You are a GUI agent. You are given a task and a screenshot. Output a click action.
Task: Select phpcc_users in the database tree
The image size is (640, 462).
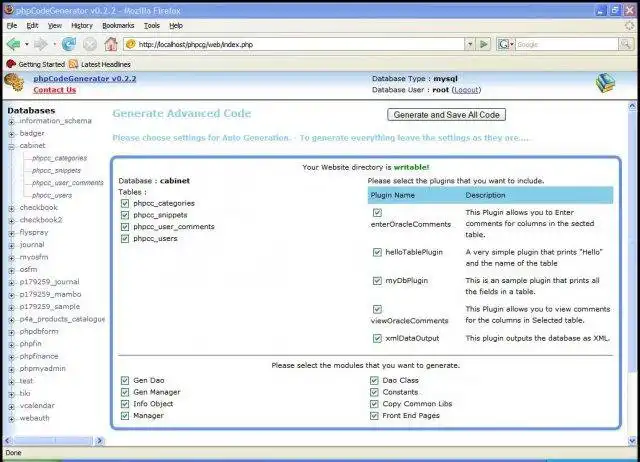(52, 195)
